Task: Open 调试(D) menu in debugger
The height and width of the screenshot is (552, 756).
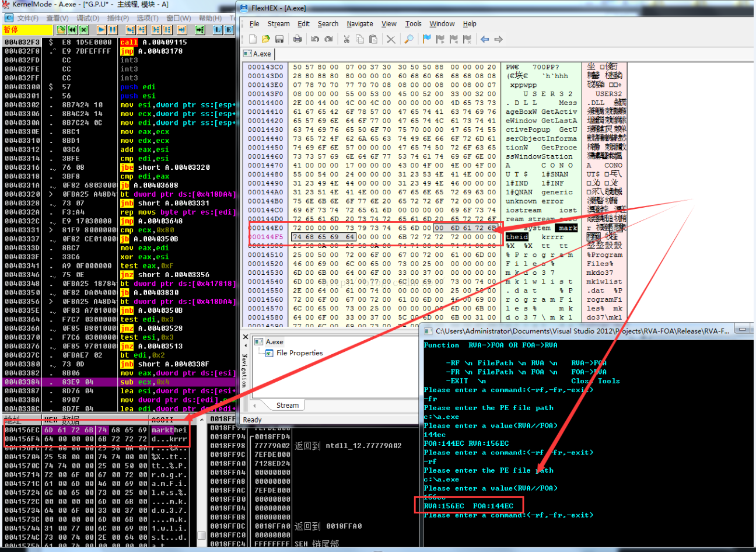Action: point(88,18)
